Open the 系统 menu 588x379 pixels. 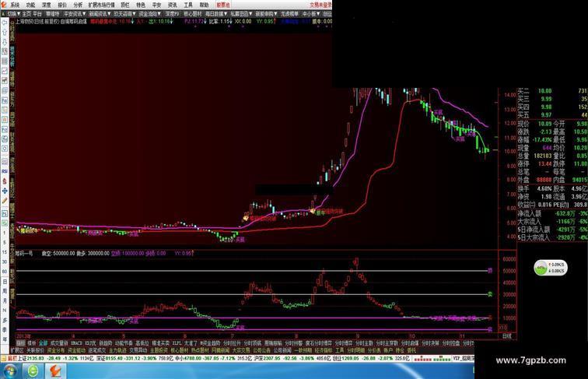click(x=15, y=5)
